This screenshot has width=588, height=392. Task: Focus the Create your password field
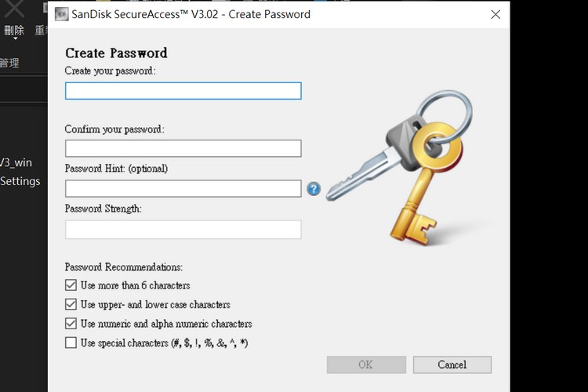tap(183, 91)
